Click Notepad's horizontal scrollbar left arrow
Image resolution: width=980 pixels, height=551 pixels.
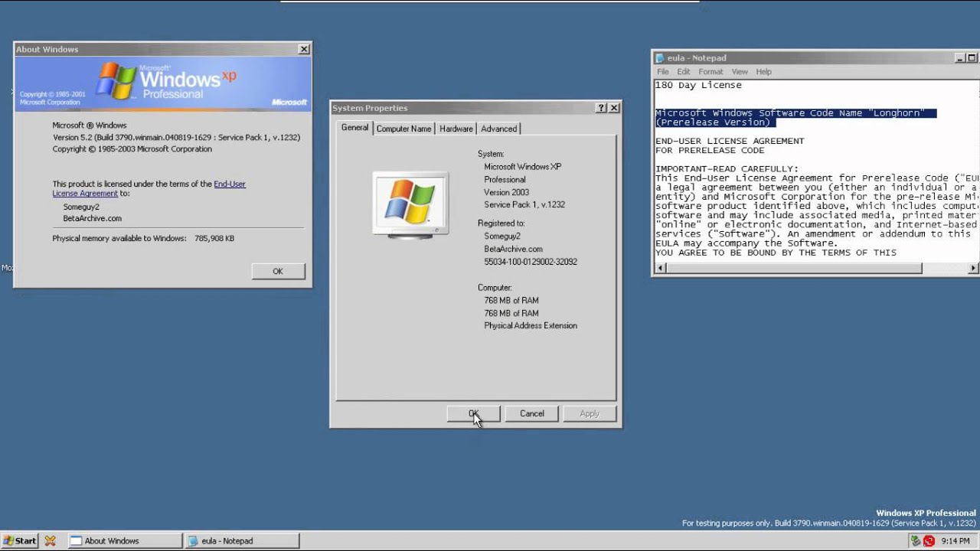click(x=661, y=269)
